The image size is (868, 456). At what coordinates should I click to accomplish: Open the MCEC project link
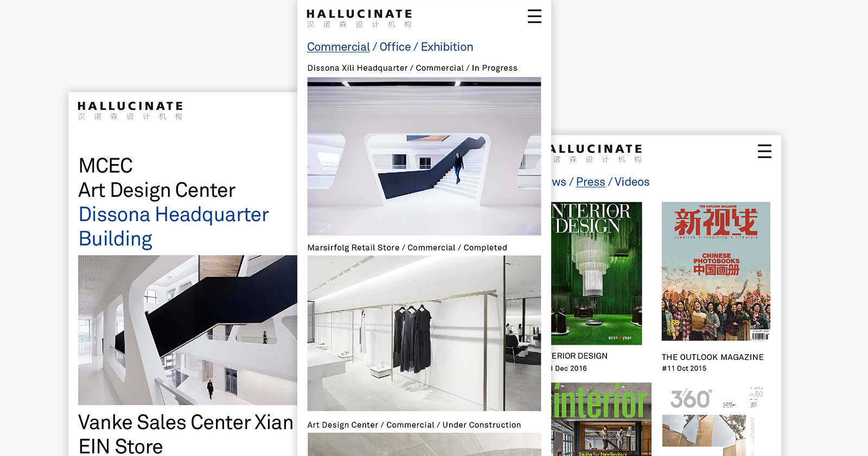coord(106,165)
